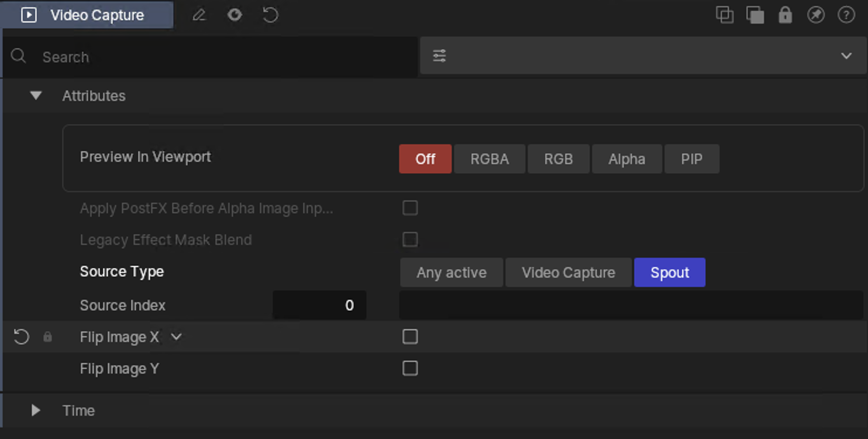Viewport: 868px width, 439px height.
Task: Click the filled overlapping squares icon
Action: point(755,15)
